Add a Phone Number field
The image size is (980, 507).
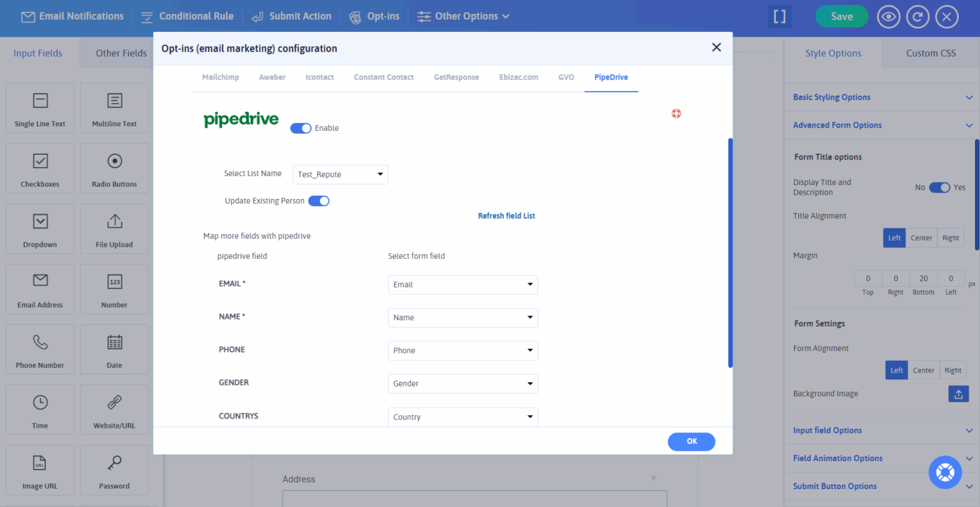pyautogui.click(x=40, y=349)
